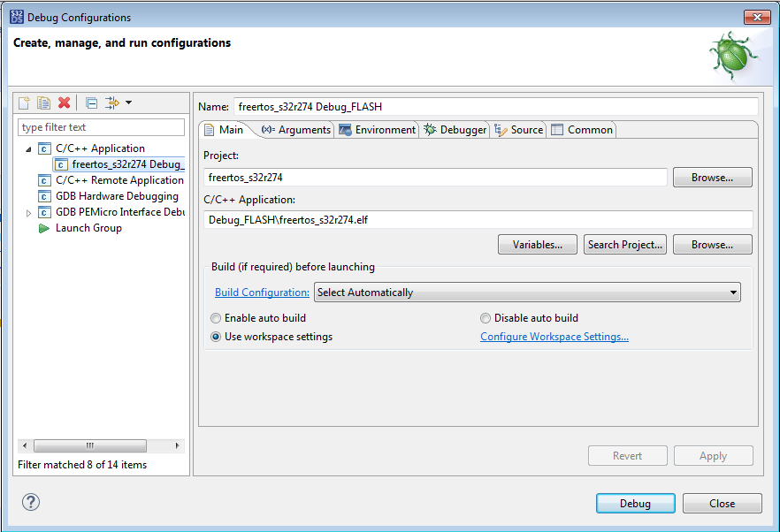Click the Filter launch configurations icon

coord(113,103)
